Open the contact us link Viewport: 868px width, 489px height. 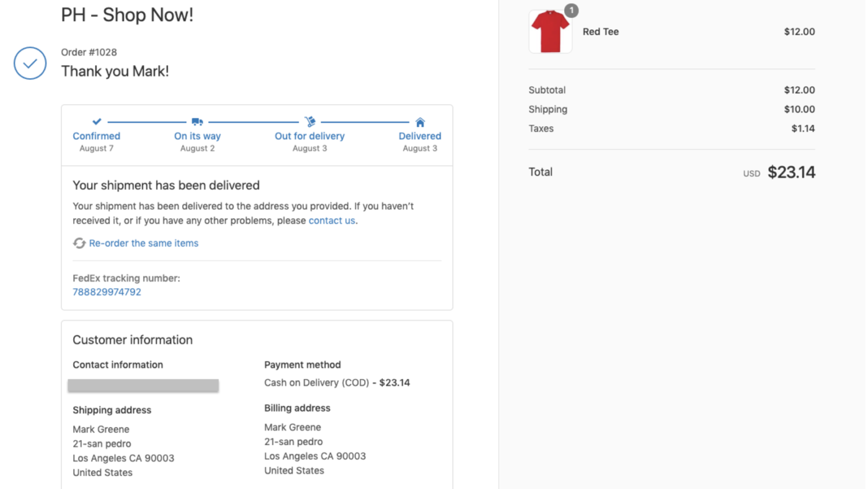click(332, 220)
